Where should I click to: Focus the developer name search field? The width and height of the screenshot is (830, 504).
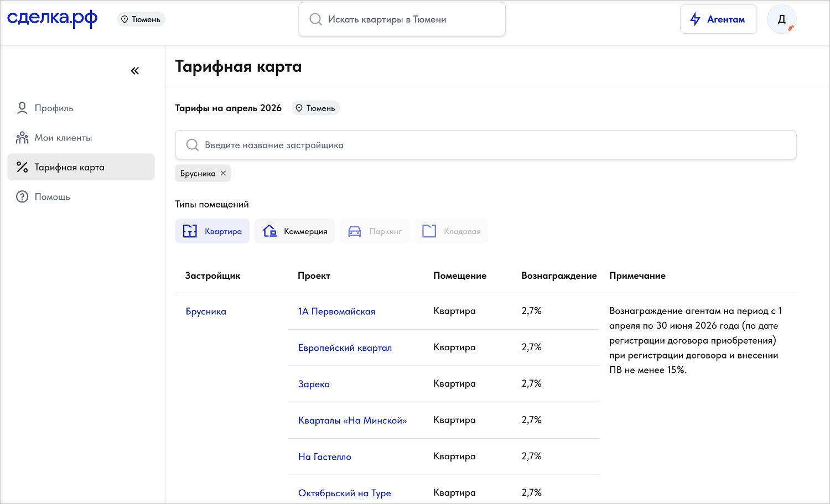[486, 145]
